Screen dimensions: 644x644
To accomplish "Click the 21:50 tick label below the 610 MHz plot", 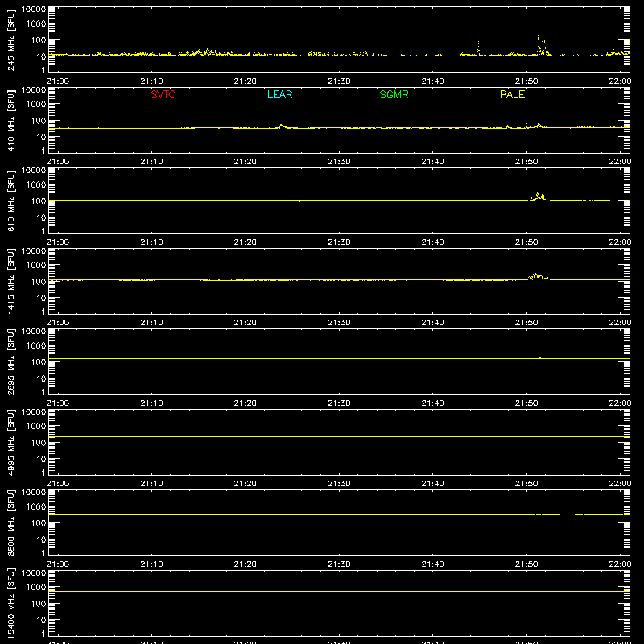I will point(526,242).
